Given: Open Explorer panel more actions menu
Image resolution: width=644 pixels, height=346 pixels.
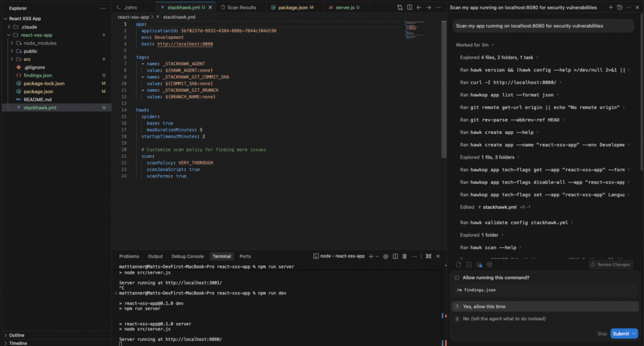Looking at the screenshot, I should click(103, 8).
